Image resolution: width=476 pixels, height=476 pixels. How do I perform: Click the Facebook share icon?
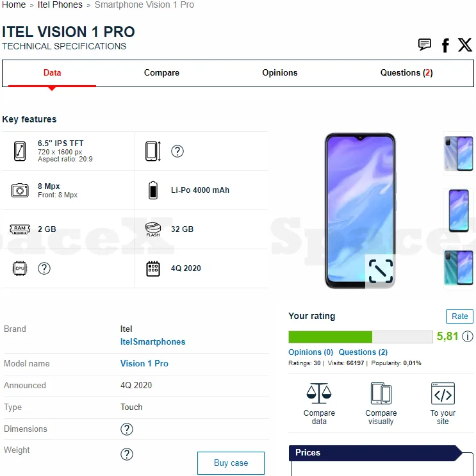[x=445, y=45]
